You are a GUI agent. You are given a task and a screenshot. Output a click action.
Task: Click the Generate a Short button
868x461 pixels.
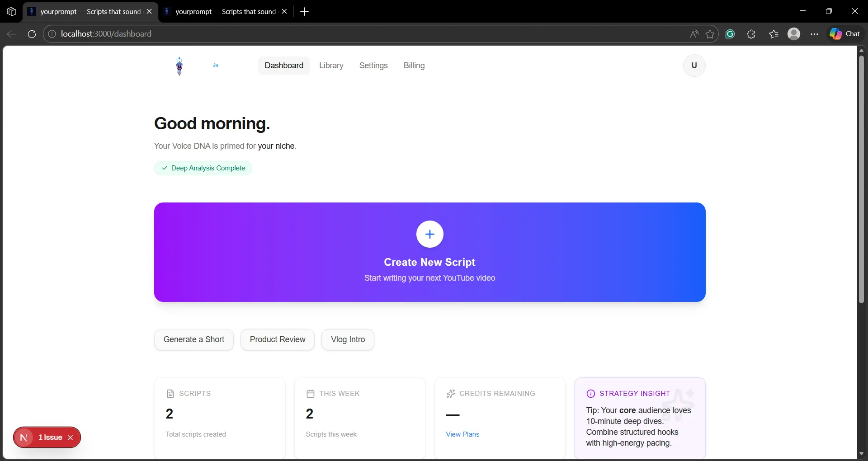[194, 339]
